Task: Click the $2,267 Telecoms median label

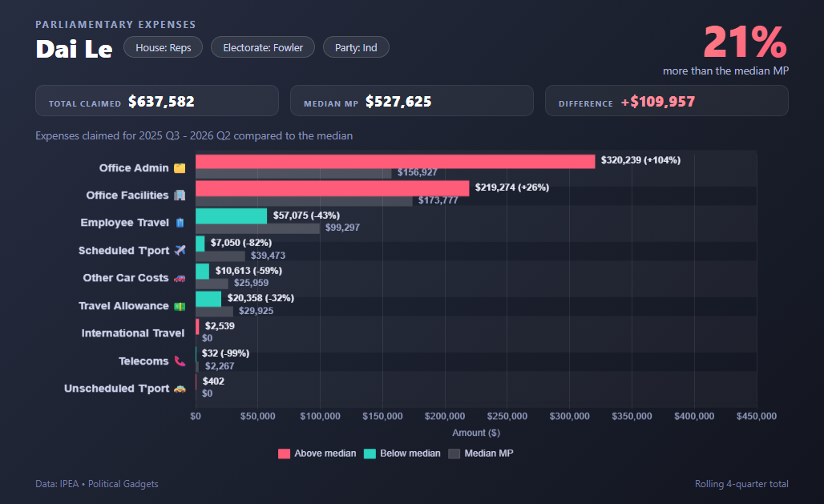Action: coord(220,366)
